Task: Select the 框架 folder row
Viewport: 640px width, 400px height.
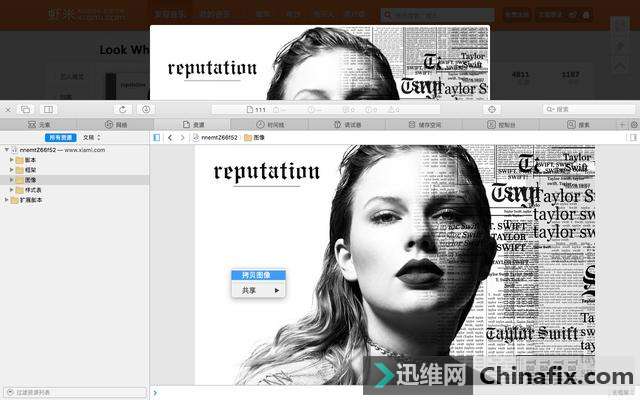Action: point(74,170)
